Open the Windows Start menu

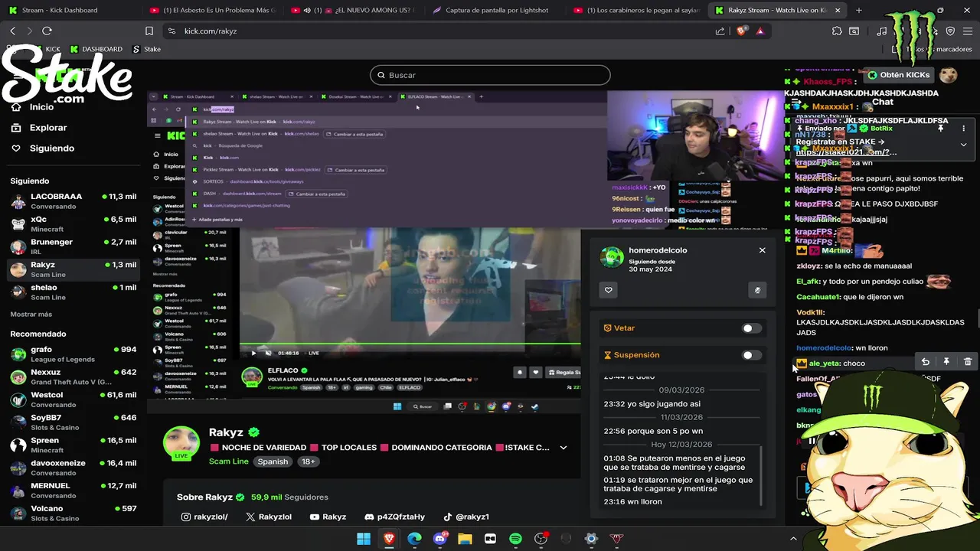pos(364,539)
